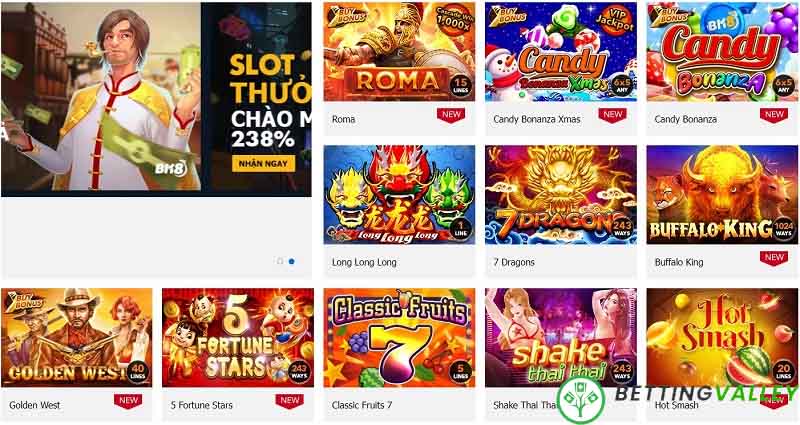Open the Golden West game thumbnail
Viewport: 800px width, 425px height.
(77, 338)
